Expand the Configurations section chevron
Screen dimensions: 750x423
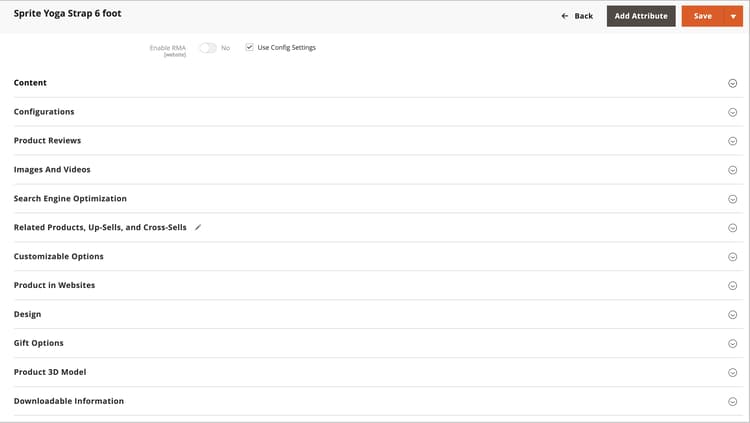[x=732, y=112]
